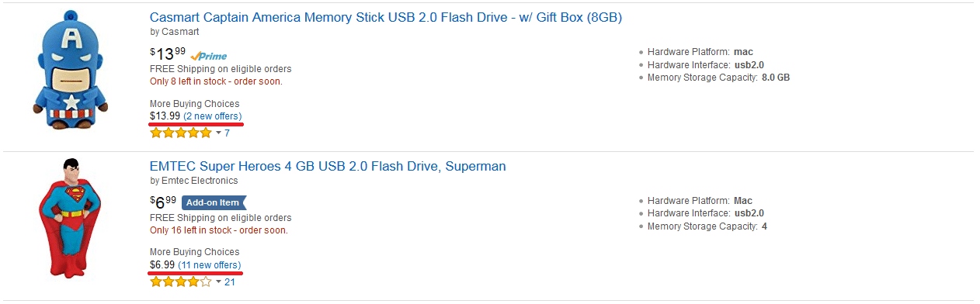This screenshot has height=304, width=980.
Task: View the 2 new offers link
Action: click(x=212, y=116)
